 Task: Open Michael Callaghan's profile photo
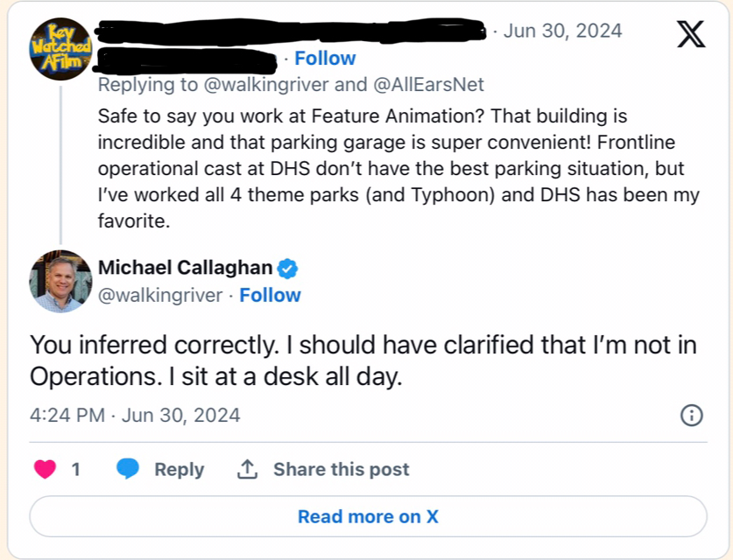pos(60,281)
